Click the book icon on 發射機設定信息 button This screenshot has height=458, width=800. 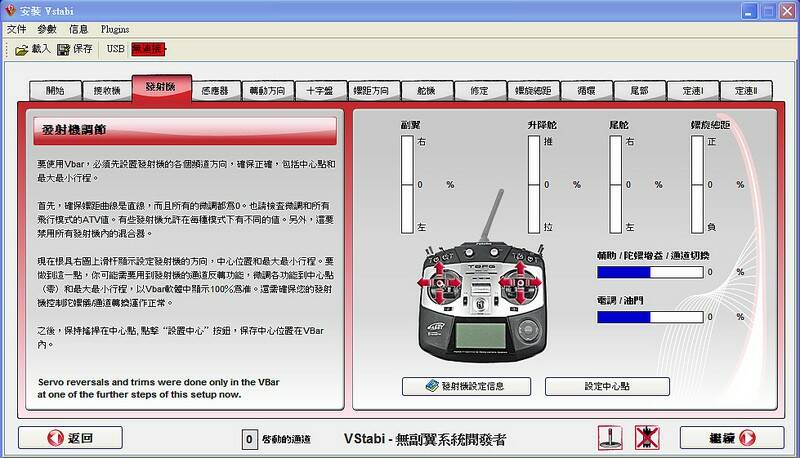pyautogui.click(x=432, y=386)
